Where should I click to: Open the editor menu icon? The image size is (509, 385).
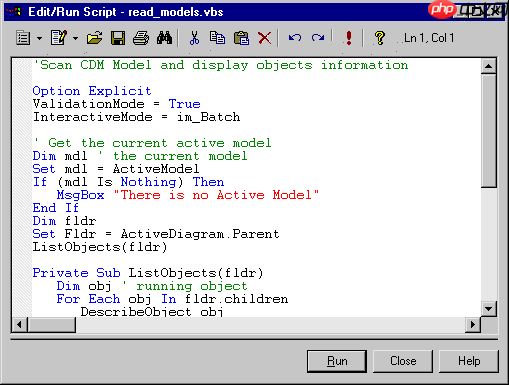pos(23,38)
